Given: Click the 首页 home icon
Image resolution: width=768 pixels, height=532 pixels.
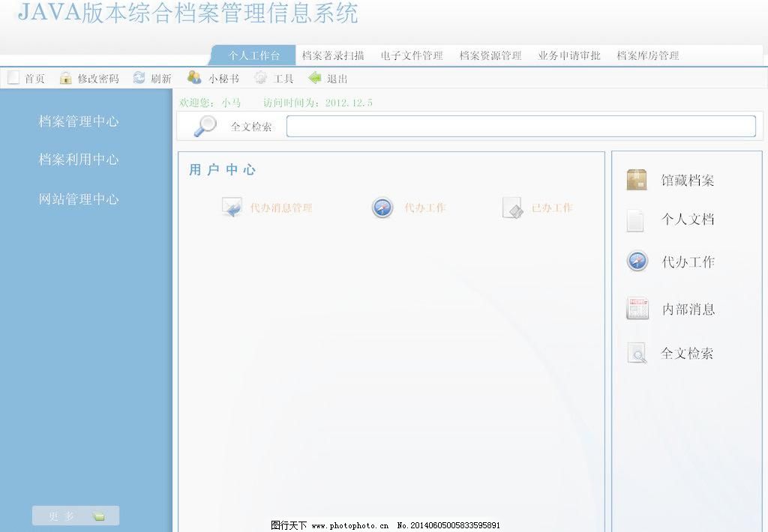Looking at the screenshot, I should click(x=13, y=76).
